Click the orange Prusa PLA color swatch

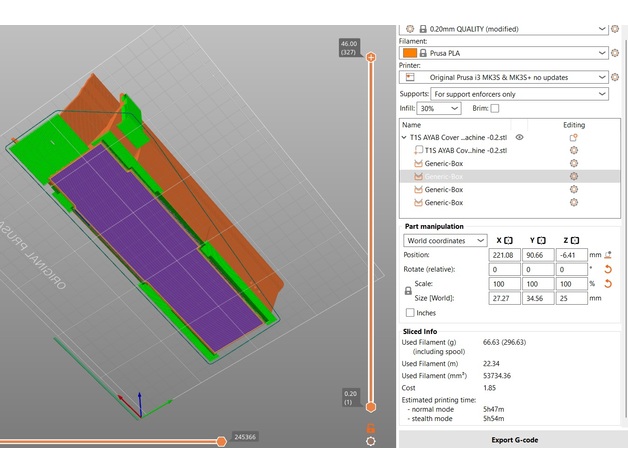409,52
